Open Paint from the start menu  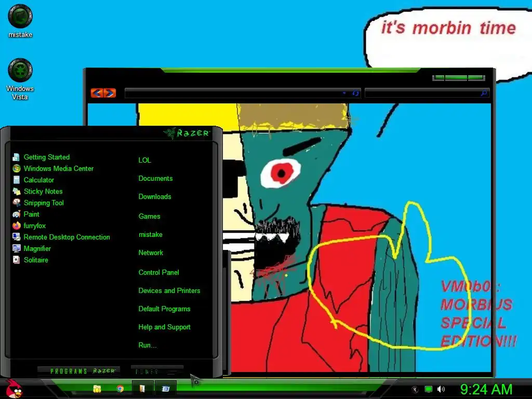coord(32,214)
